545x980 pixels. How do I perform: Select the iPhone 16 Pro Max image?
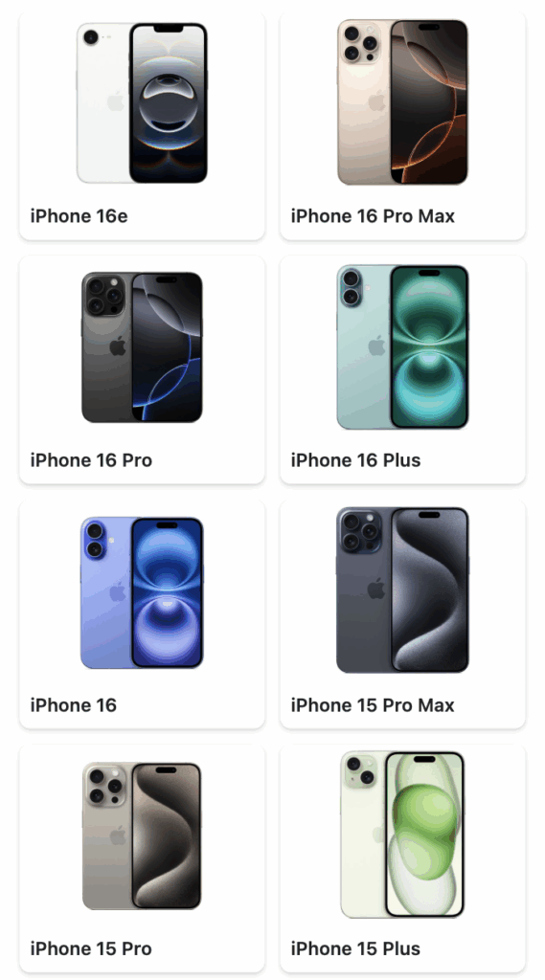[x=402, y=101]
